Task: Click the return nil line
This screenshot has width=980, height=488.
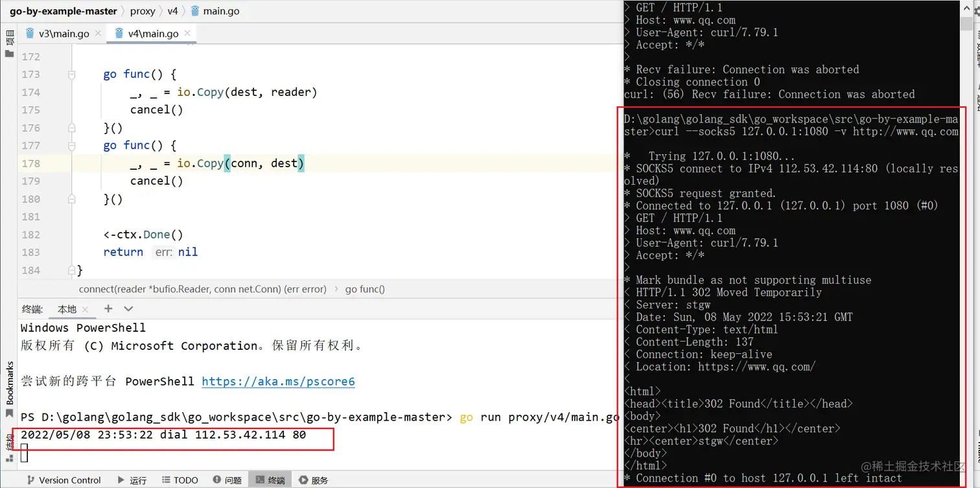Action: tap(150, 252)
